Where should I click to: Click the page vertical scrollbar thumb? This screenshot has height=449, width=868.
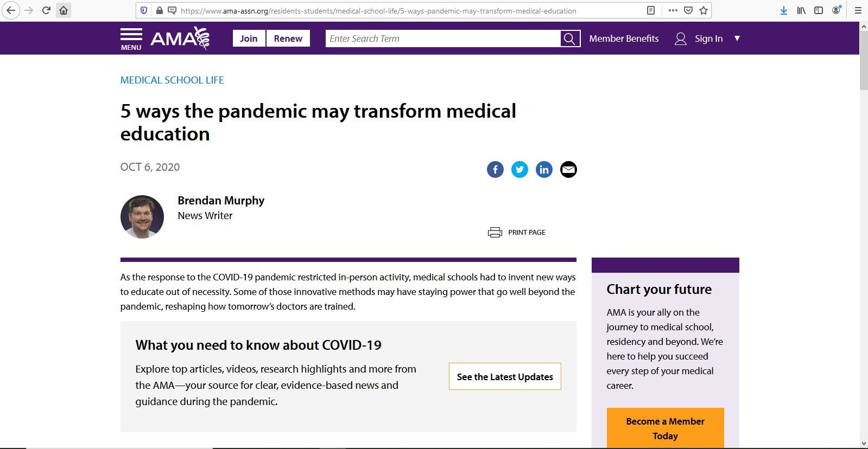[x=864, y=60]
